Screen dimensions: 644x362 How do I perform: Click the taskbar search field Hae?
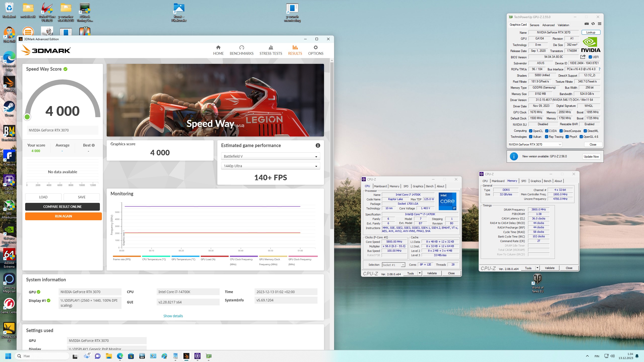pyautogui.click(x=42, y=356)
